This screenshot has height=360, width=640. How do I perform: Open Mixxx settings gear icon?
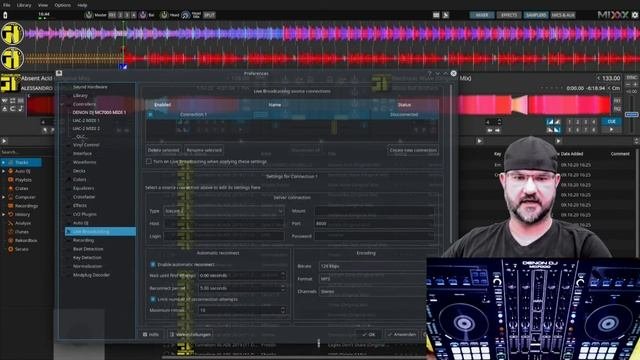[635, 15]
